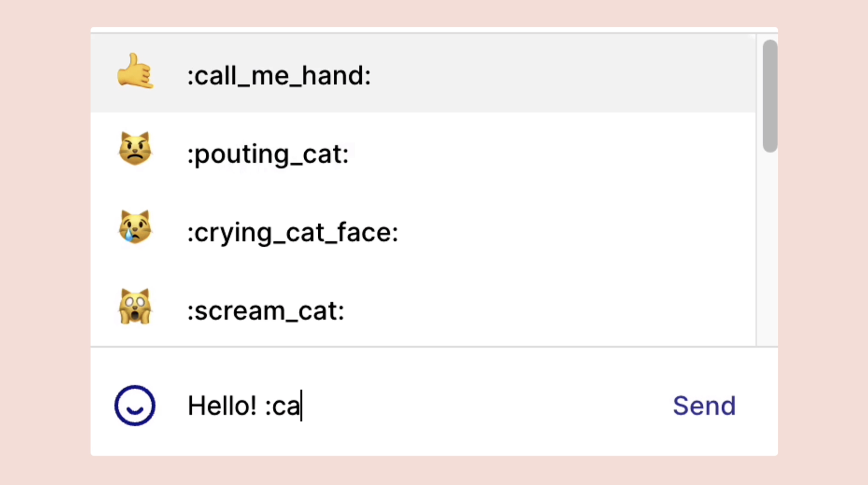Image resolution: width=868 pixels, height=485 pixels.
Task: Click the :crying_cat_face: shortcode text
Action: (x=292, y=233)
